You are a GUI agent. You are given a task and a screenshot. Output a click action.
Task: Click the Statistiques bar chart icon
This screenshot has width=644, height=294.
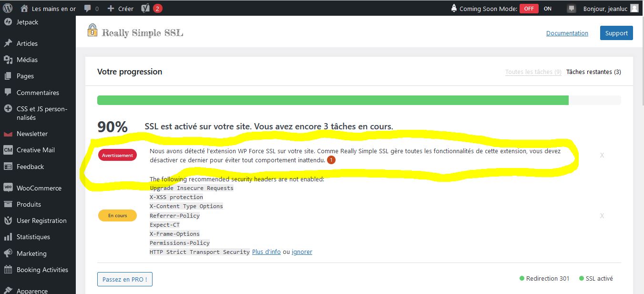(x=8, y=237)
